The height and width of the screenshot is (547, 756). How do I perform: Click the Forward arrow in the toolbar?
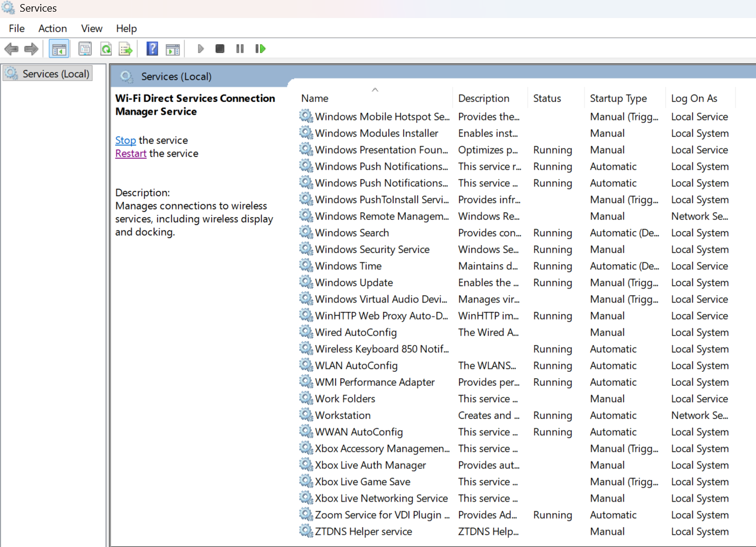point(31,49)
